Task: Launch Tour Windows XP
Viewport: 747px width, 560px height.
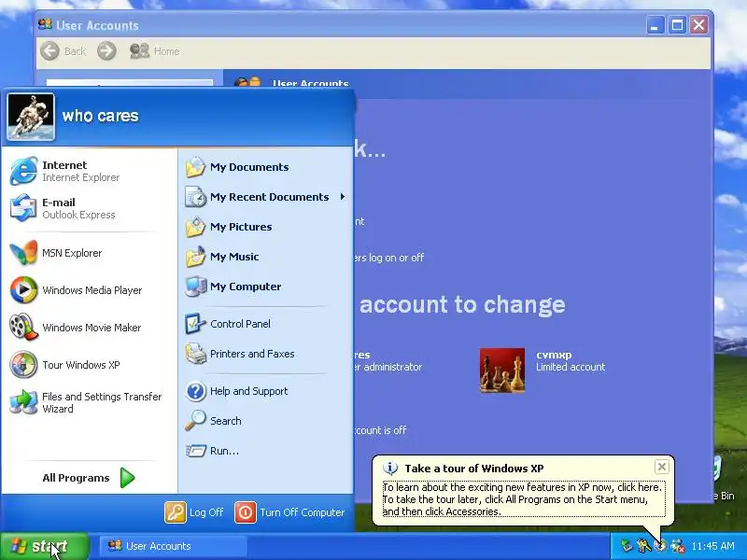Action: point(89,365)
